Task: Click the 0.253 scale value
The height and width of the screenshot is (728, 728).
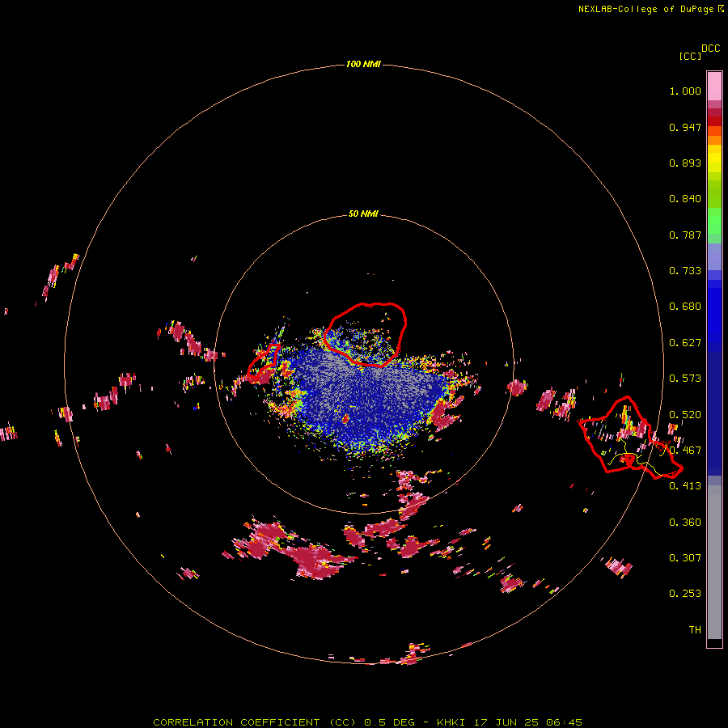Action: point(685,594)
